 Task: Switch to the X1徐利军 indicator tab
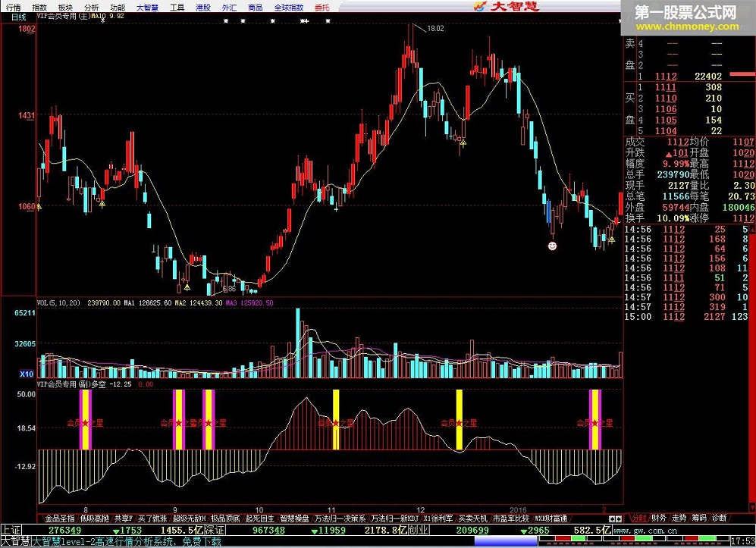439,518
